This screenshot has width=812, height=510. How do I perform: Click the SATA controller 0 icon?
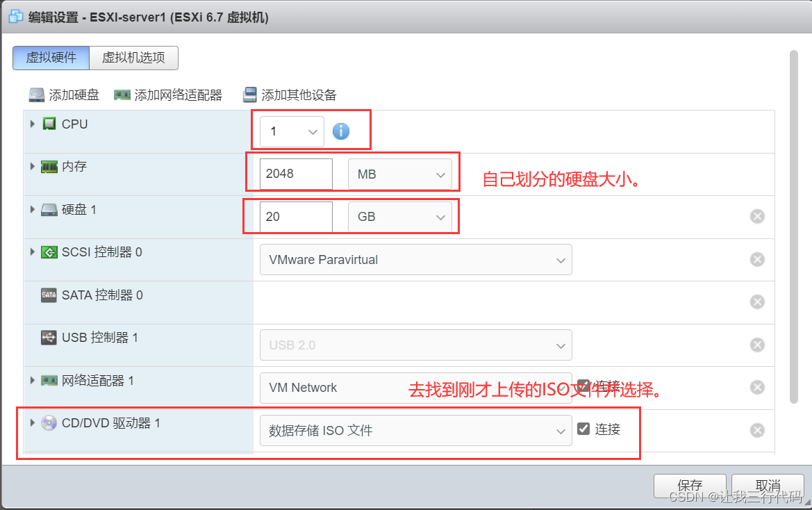pyautogui.click(x=49, y=295)
